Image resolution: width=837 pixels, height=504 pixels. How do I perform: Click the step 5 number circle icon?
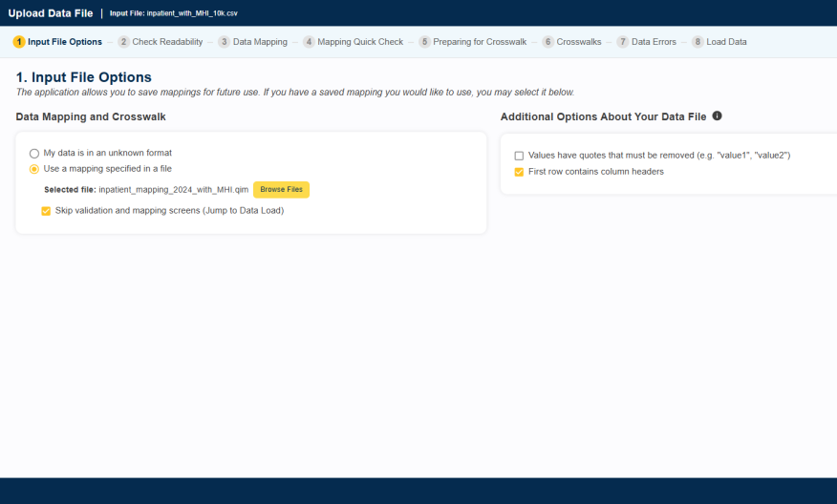point(424,42)
